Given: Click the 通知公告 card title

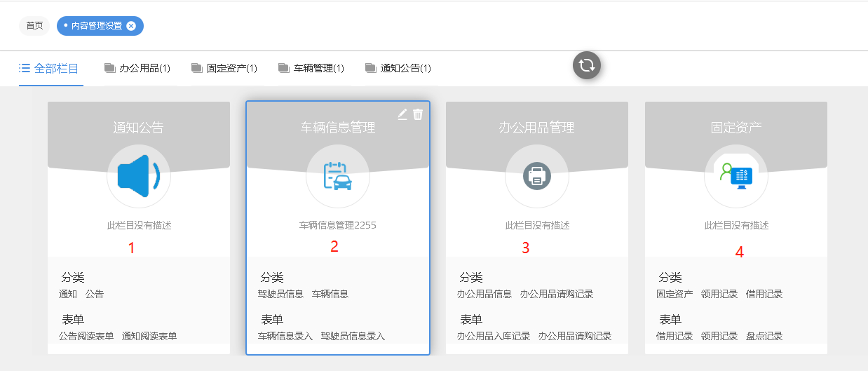Looking at the screenshot, I should point(139,128).
